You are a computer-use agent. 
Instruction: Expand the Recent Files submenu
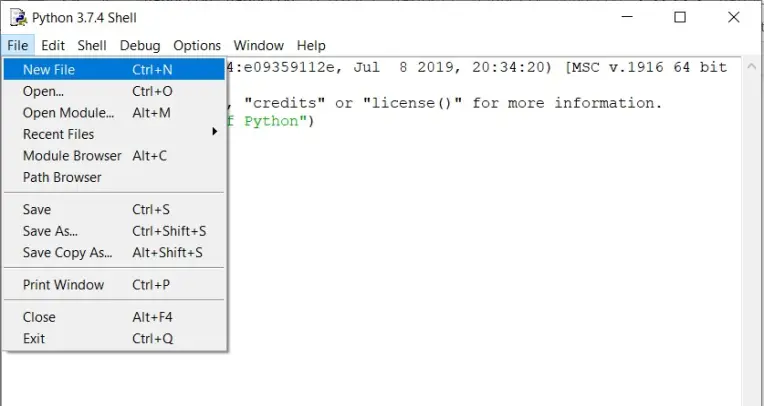[114, 134]
